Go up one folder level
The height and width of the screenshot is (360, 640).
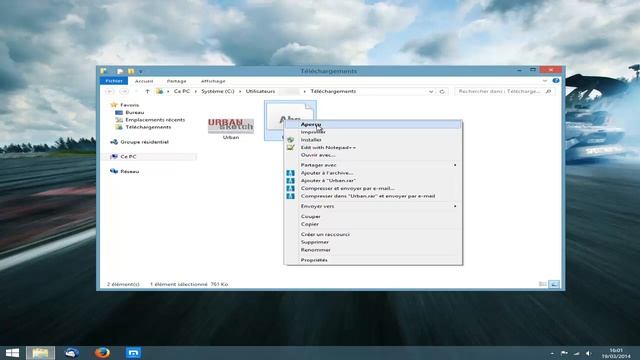[x=147, y=91]
